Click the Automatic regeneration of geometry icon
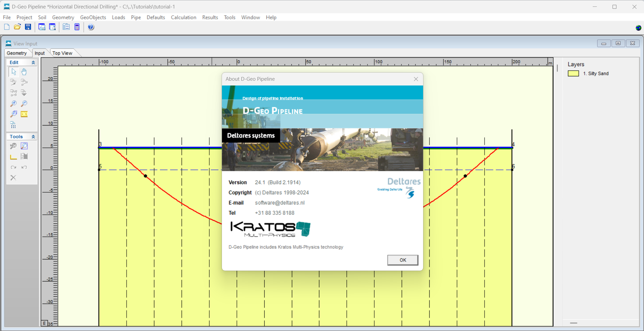Image resolution: width=644 pixels, height=331 pixels. tap(24, 156)
